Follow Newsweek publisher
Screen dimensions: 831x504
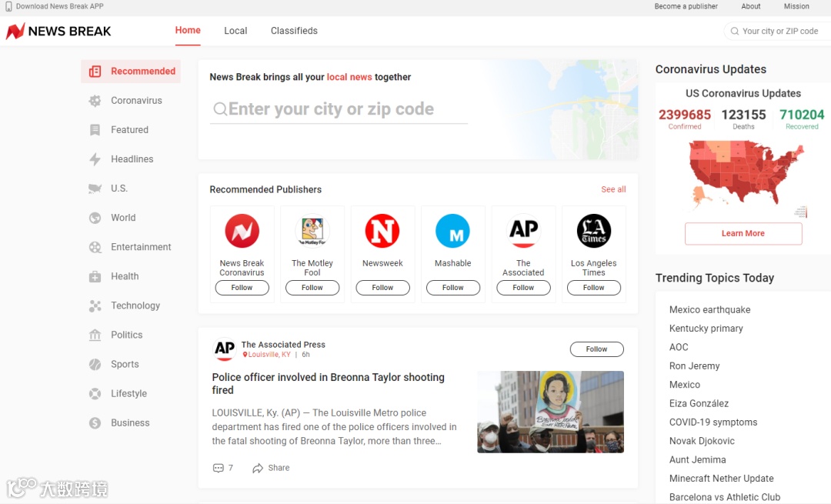coord(382,288)
